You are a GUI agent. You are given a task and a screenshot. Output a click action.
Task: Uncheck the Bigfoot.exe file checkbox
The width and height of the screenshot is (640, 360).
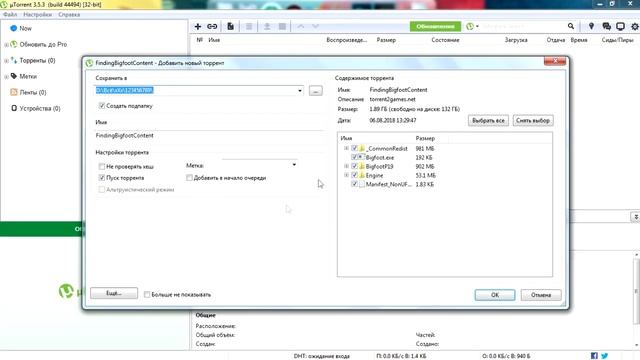tap(354, 158)
